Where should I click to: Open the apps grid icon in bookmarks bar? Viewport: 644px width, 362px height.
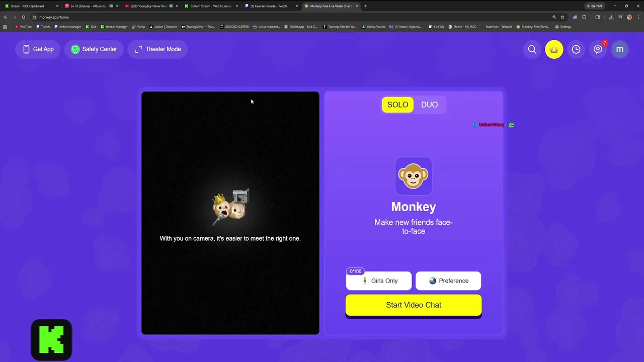coord(5,27)
